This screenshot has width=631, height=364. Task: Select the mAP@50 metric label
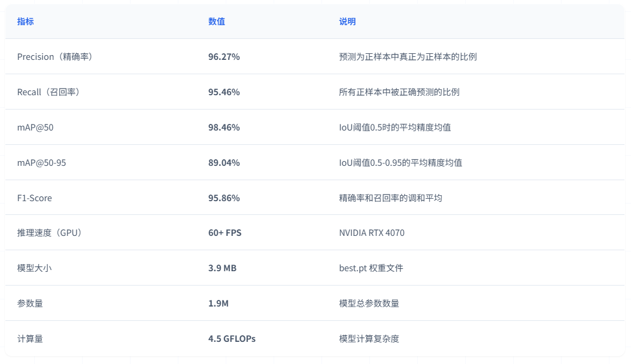pyautogui.click(x=36, y=128)
